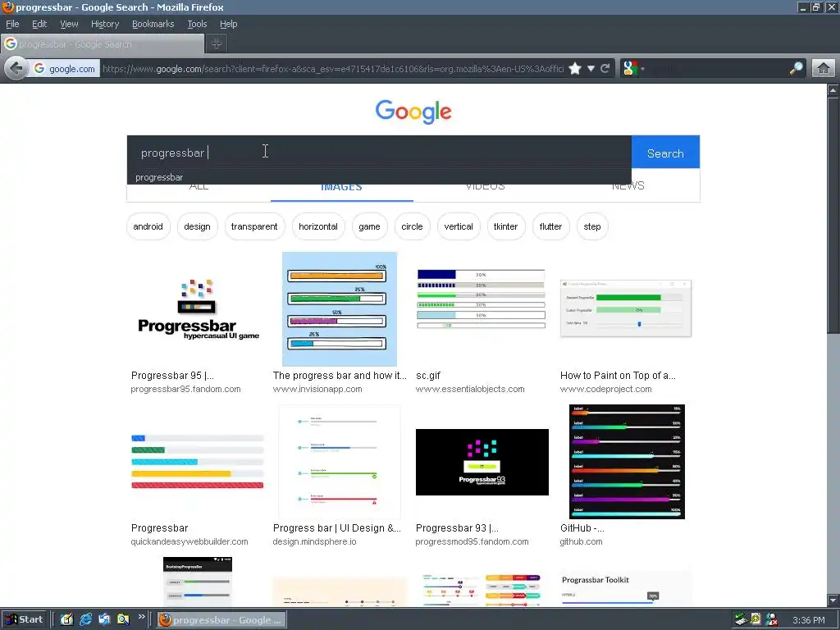The width and height of the screenshot is (840, 630).
Task: Switch to the VIDEOS results tab
Action: click(x=485, y=186)
